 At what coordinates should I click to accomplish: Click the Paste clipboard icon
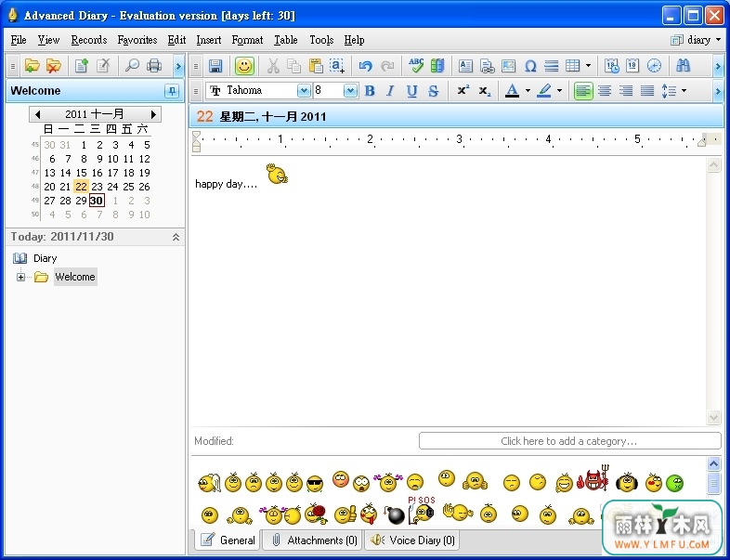(x=316, y=66)
